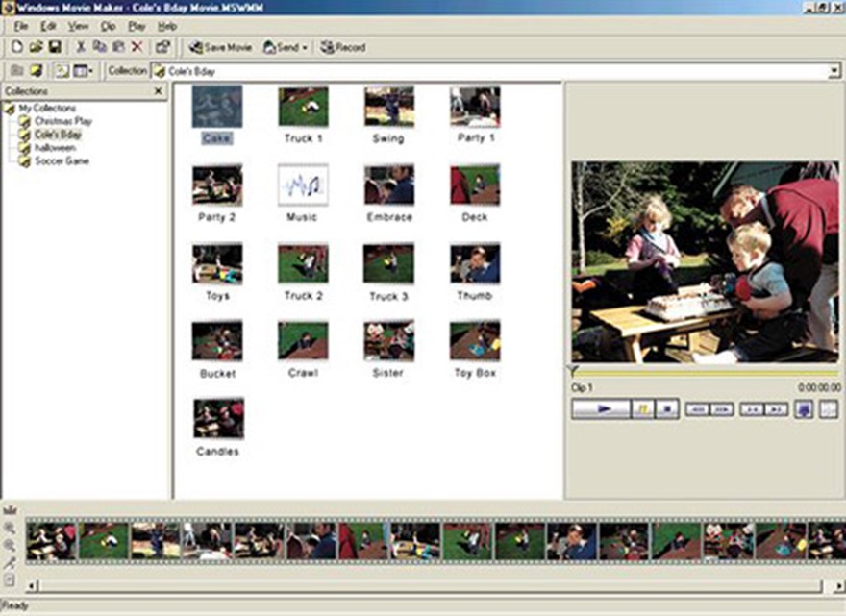Viewport: 846px width, 616px height.
Task: Click the New Project toolbar icon
Action: (x=17, y=47)
